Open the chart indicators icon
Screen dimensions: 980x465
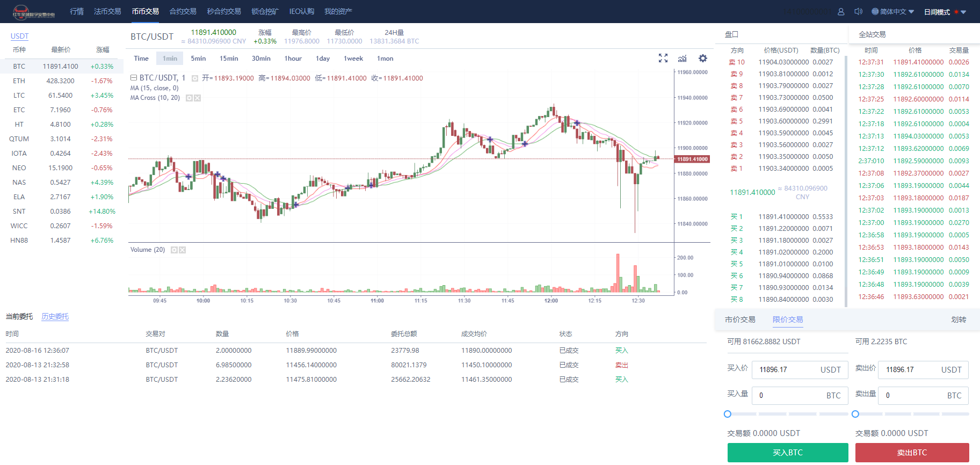[682, 58]
